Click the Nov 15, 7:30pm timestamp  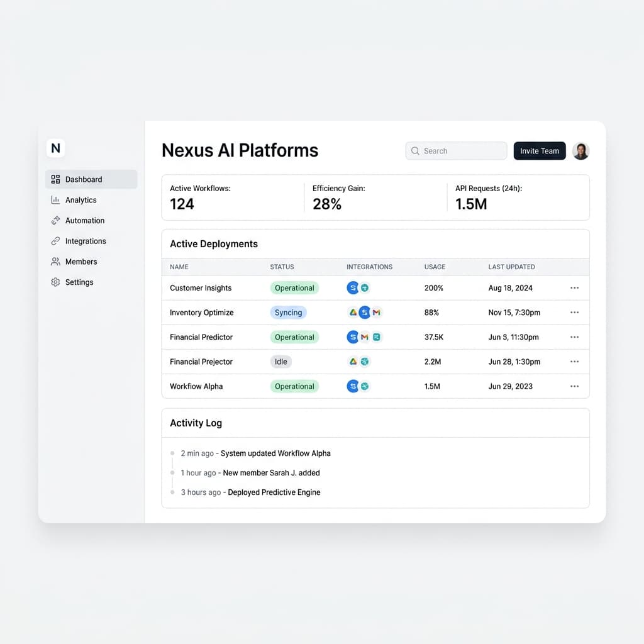514,313
